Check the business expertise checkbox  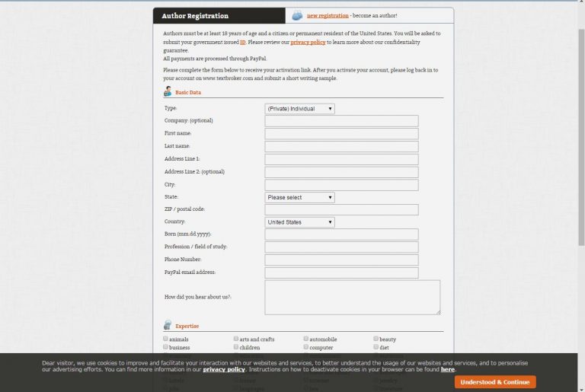(x=166, y=347)
